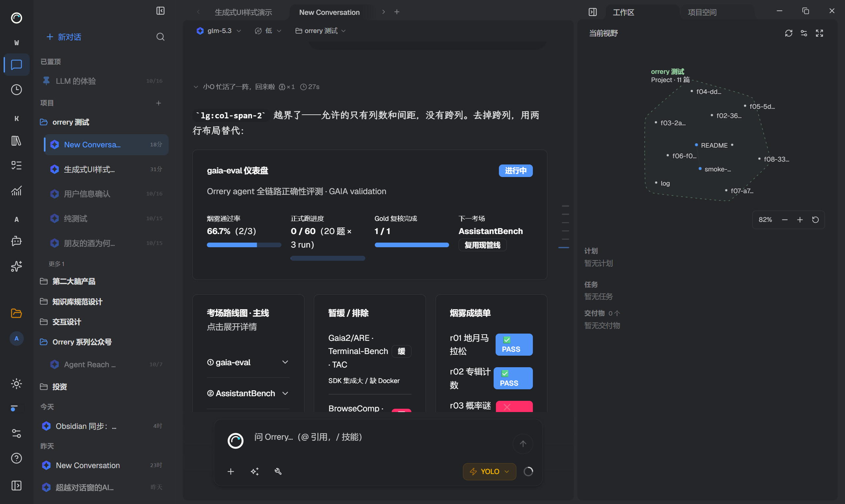Toggle light theme sun icon
845x504 pixels.
(16, 384)
